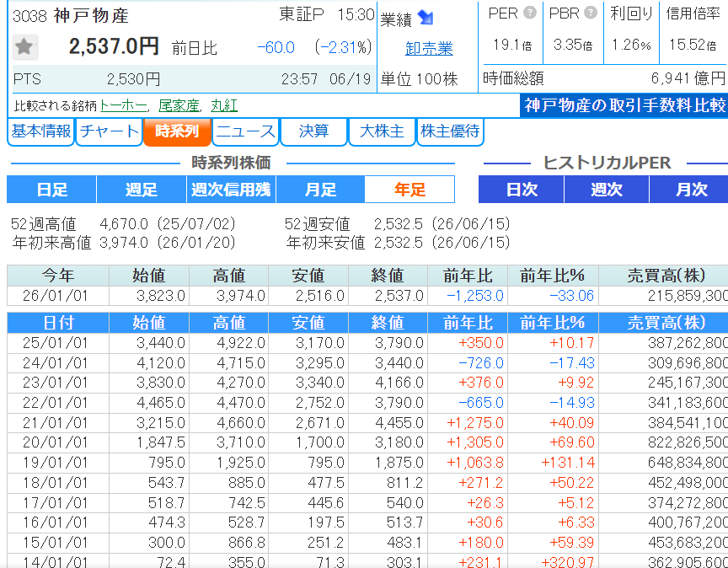Image resolution: width=728 pixels, height=568 pixels.
Task: Click the 23/01/01 row date
Action: tap(56, 383)
